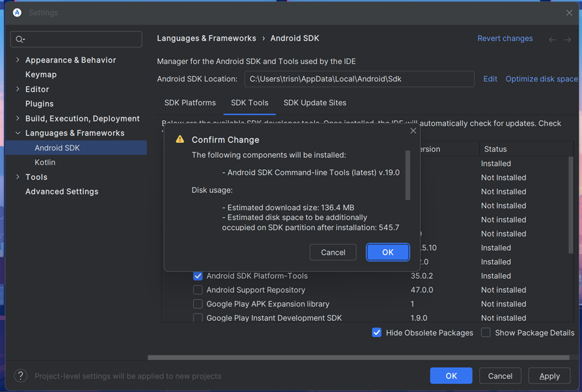
Task: Click the 'Google Play APK Expansion library' label
Action: coord(267,304)
